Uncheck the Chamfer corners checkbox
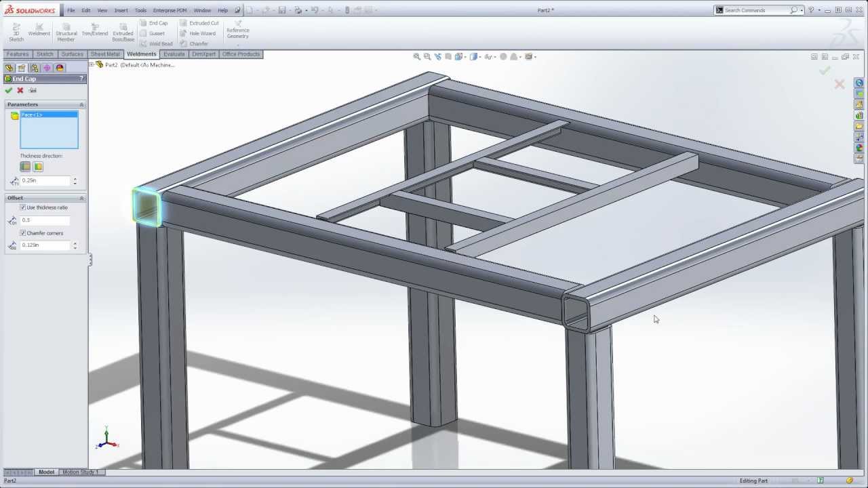 tap(23, 233)
